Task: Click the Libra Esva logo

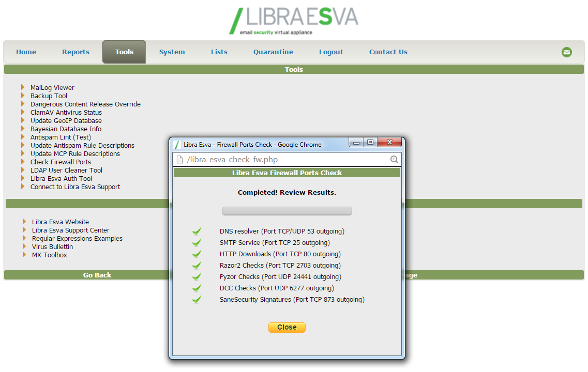Action: pyautogui.click(x=294, y=21)
